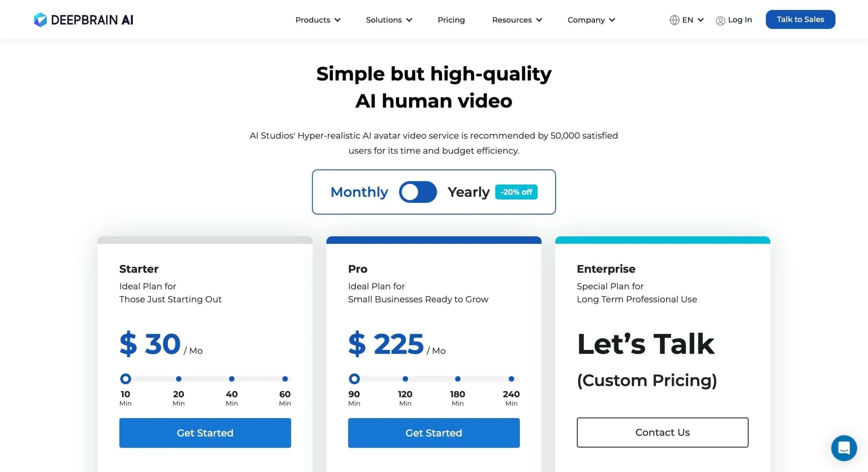Viewport: 868px width, 472px height.
Task: Click Get Started under the Pro plan
Action: coord(434,433)
